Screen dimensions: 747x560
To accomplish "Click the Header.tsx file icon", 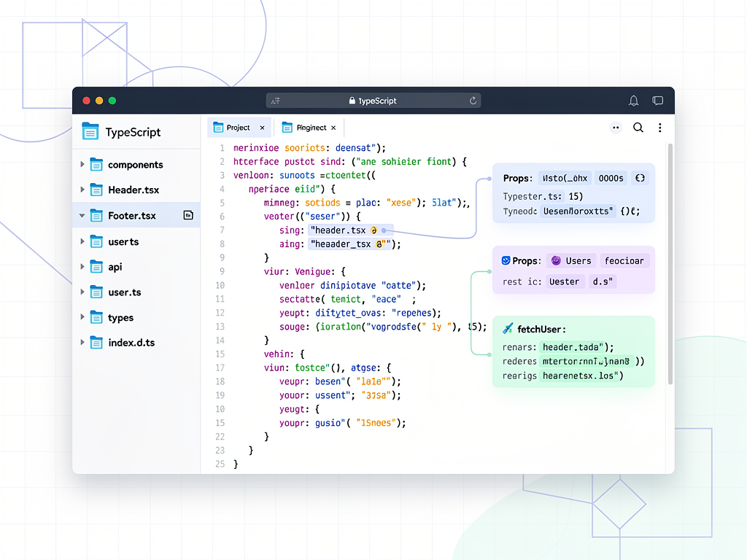I will coord(96,190).
